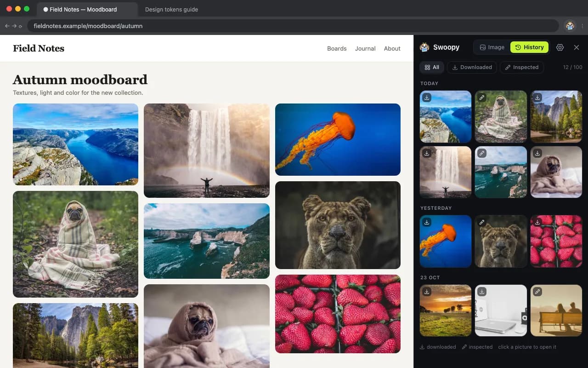Click the '12 / 100' history counter text
The image size is (588, 368).
click(x=572, y=67)
